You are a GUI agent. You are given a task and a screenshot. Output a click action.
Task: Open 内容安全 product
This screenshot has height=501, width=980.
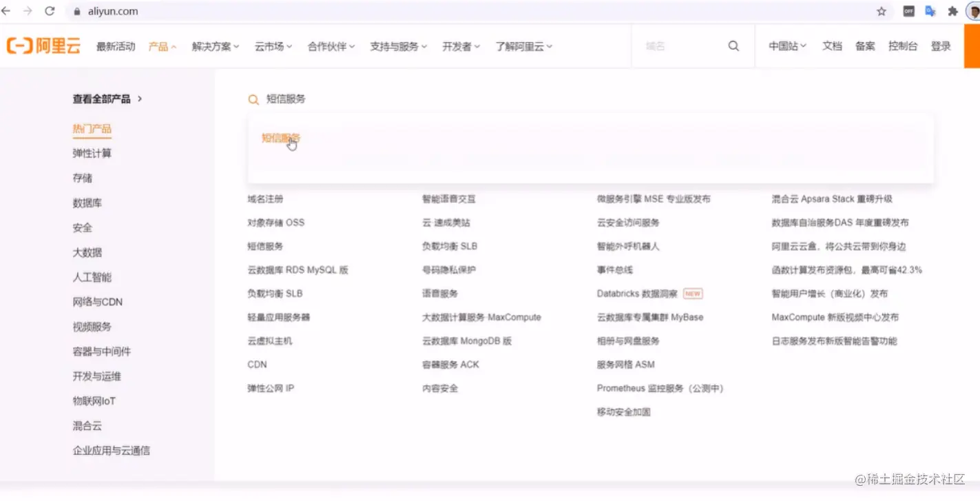pos(439,388)
